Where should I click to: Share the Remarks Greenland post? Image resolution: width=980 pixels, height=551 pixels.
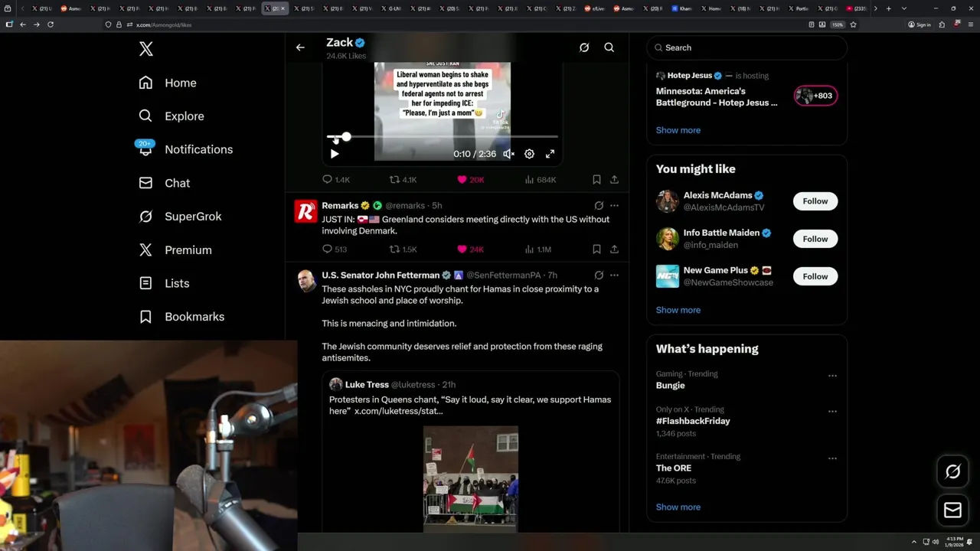click(614, 249)
